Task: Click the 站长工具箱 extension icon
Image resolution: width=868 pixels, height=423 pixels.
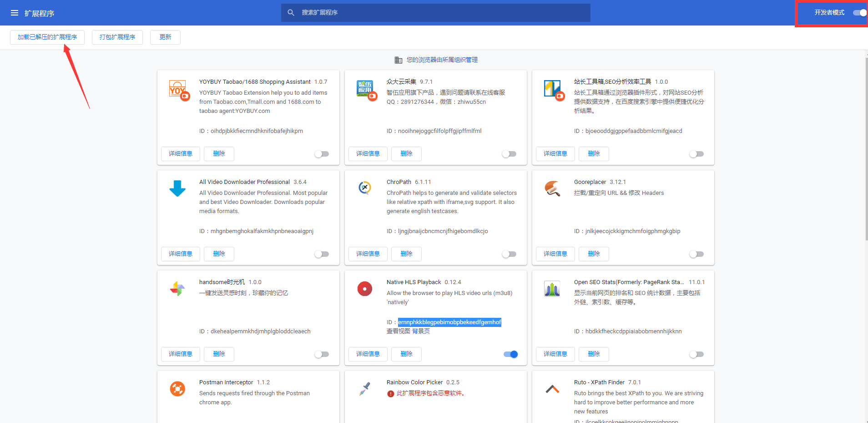Action: pyautogui.click(x=554, y=90)
